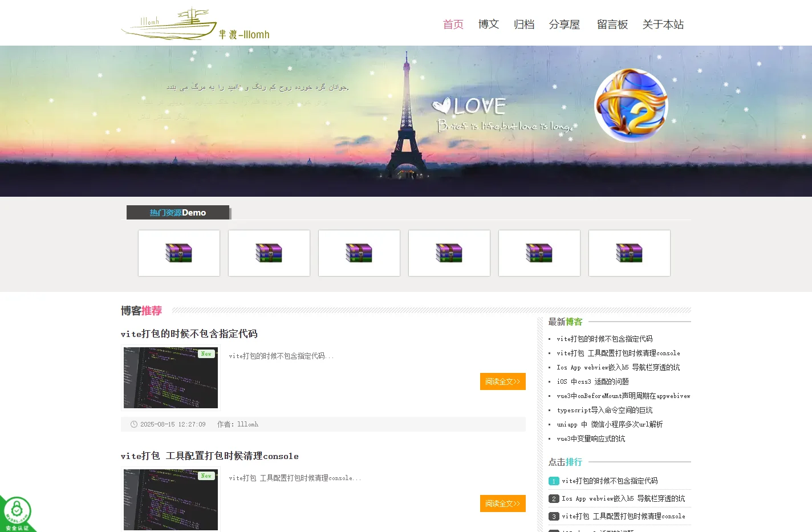Open ranked item 2 Ios App webview嵌入h5
This screenshot has width=812, height=532.
tap(623, 498)
